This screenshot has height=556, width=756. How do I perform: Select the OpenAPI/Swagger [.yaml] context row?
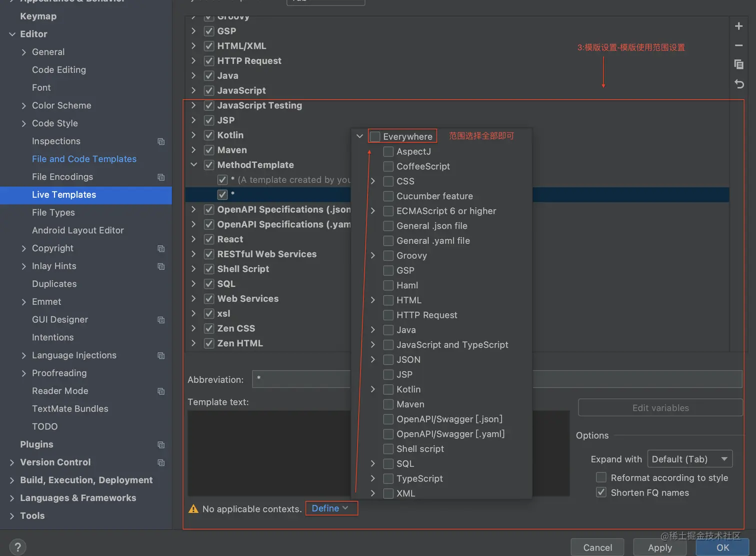point(450,434)
